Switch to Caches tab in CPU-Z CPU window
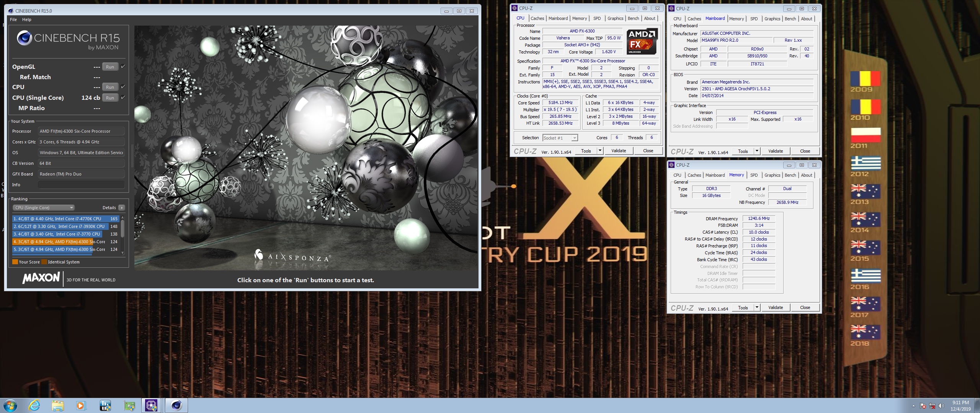Viewport: 980px width, 413px height. point(537,18)
